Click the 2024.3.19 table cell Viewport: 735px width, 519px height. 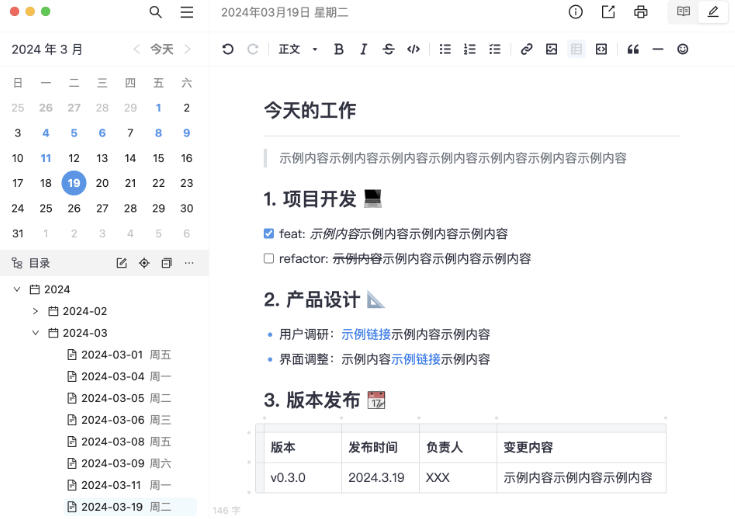[x=380, y=478]
